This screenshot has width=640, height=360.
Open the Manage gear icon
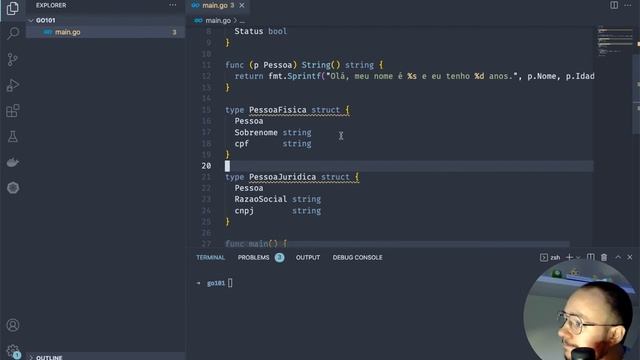tap(13, 351)
